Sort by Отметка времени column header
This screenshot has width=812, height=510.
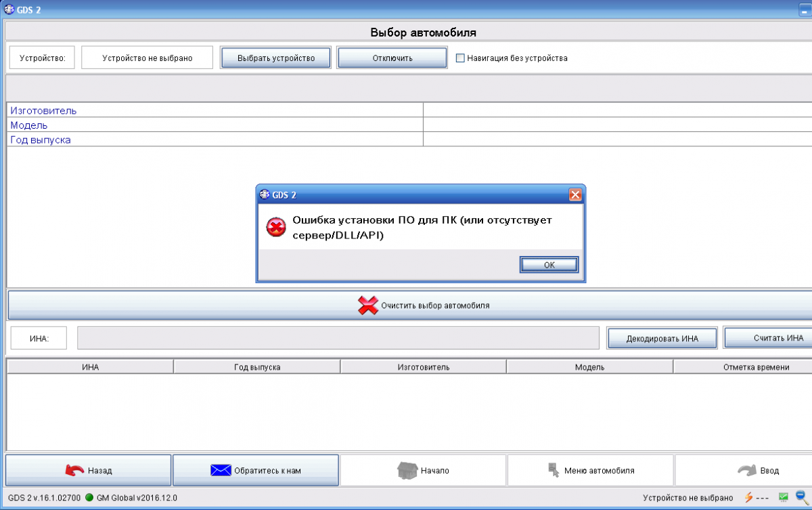pos(743,367)
